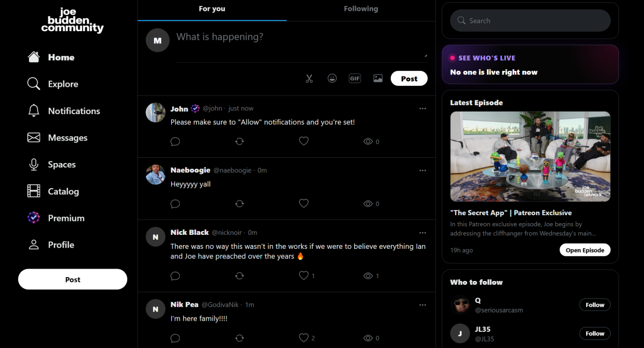Repost Nik Pea's post
Screen dimensions: 644x348
coord(239,338)
